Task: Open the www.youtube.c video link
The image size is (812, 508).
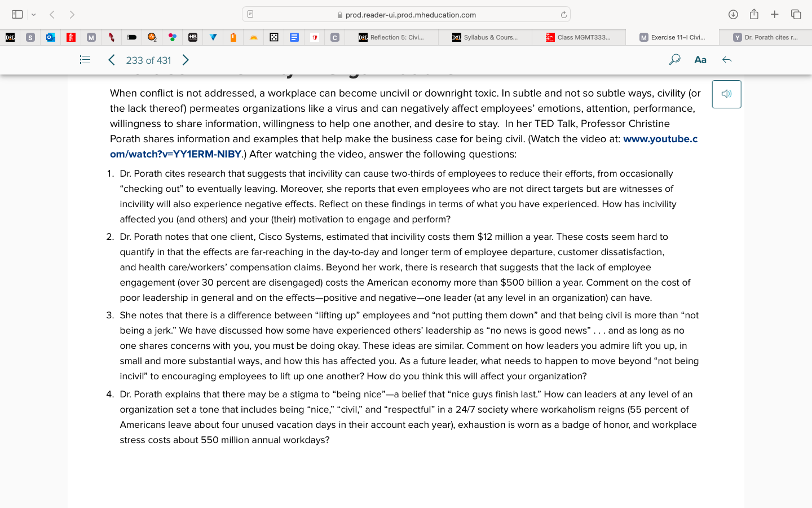Action: [660, 139]
